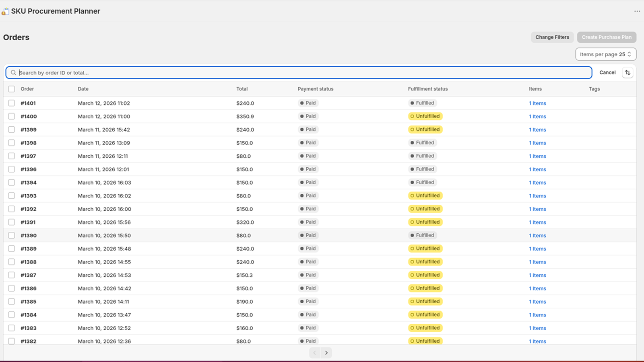
Task: Open 1 Items link for order #1399
Action: click(537, 130)
